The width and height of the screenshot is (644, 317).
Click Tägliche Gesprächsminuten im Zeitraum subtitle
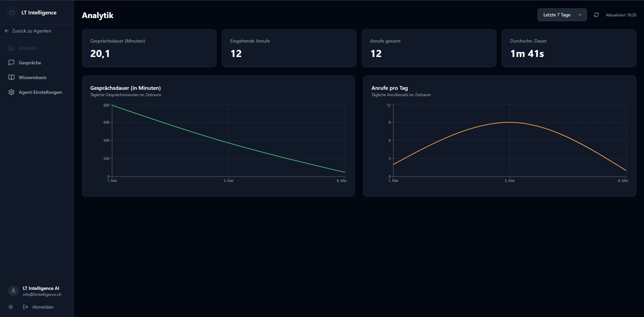pyautogui.click(x=126, y=95)
